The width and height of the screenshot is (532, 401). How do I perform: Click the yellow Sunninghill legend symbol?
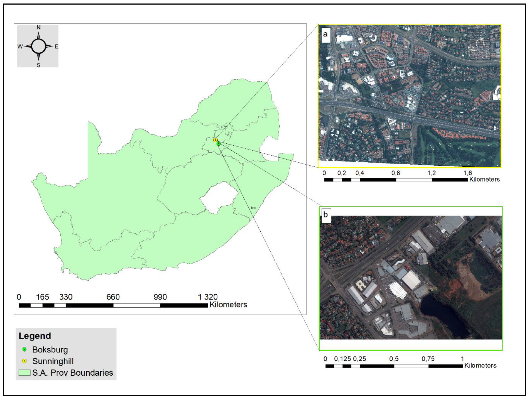(x=24, y=361)
